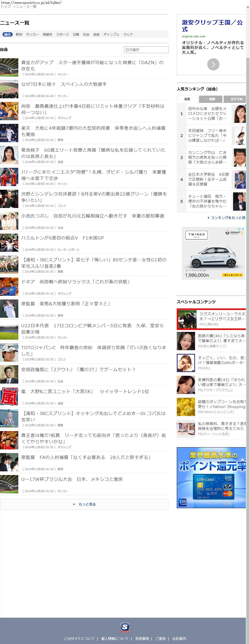
Task: Select the サッカー category tab
Action: [32, 34]
